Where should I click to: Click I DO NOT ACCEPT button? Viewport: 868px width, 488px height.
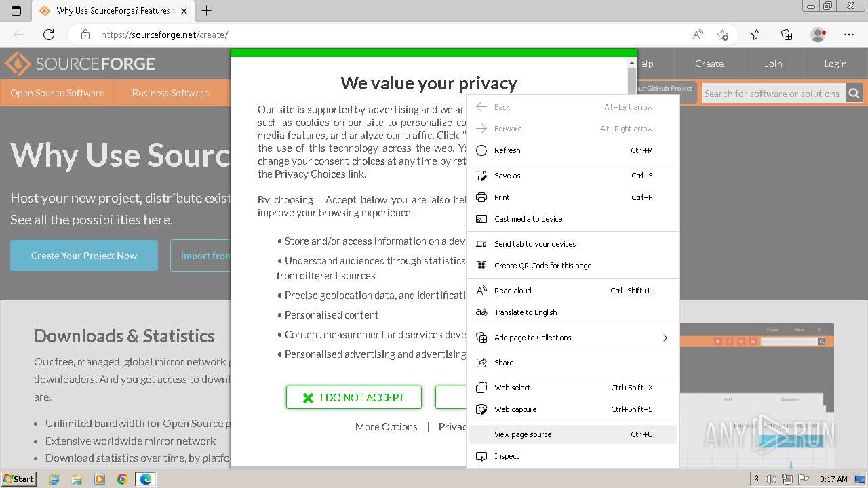point(354,397)
